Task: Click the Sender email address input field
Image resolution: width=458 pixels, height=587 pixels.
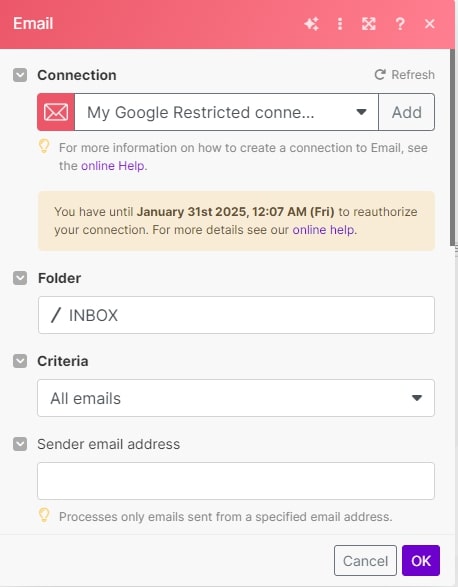Action: click(x=236, y=481)
